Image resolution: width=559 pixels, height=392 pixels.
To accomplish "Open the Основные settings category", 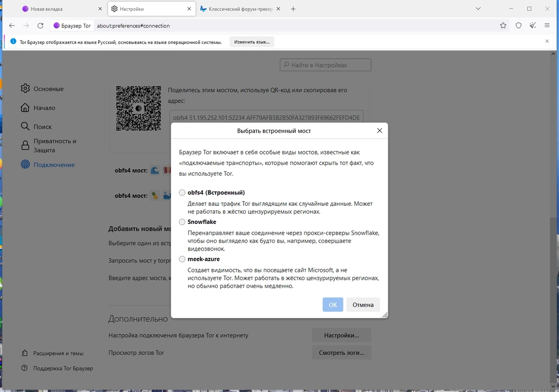I will coord(48,88).
